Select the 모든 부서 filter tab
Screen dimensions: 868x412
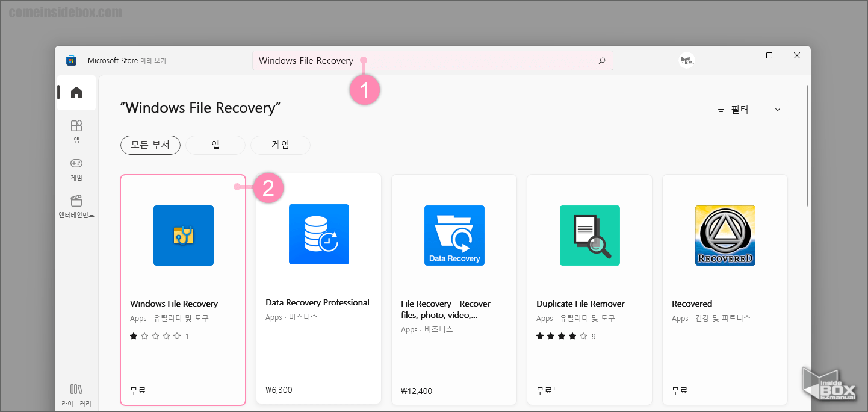pos(150,145)
